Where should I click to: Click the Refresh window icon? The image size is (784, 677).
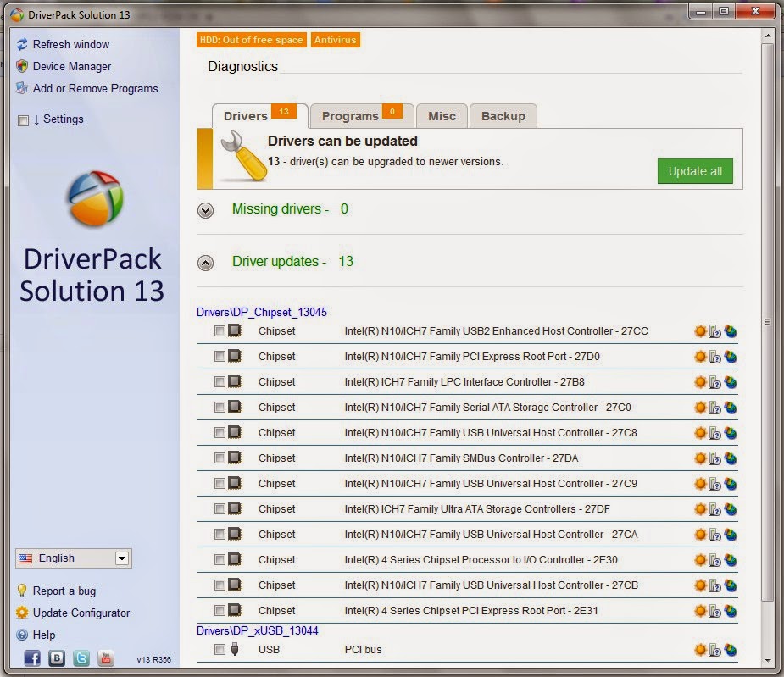(x=22, y=45)
